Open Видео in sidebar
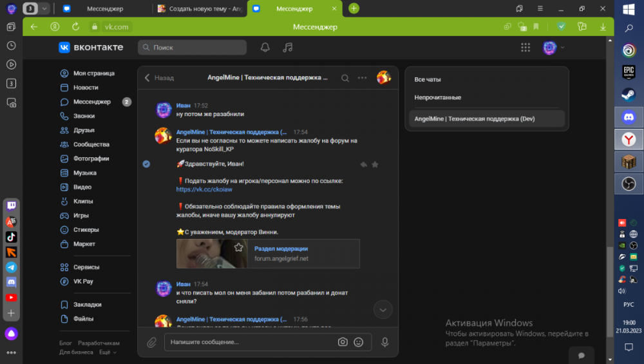The height and width of the screenshot is (364, 644). pos(82,187)
